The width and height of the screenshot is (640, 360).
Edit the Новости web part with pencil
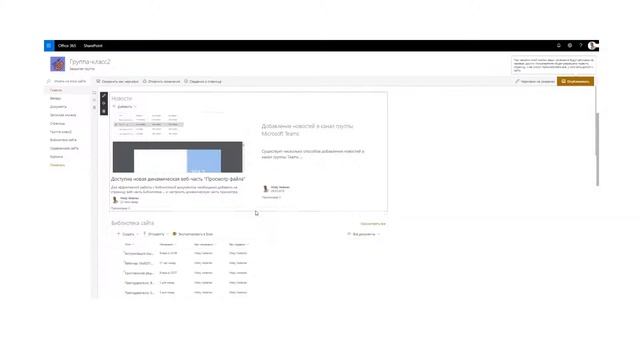pyautogui.click(x=104, y=96)
